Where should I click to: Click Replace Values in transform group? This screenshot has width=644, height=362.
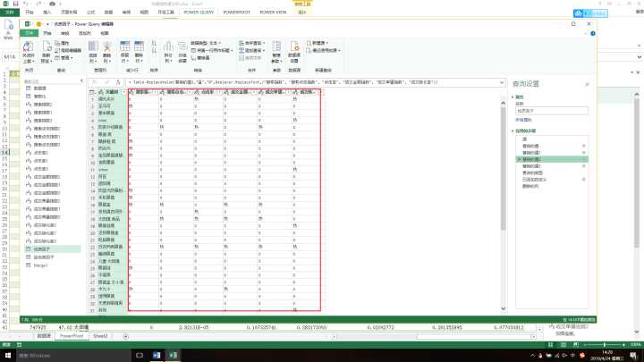click(201, 58)
